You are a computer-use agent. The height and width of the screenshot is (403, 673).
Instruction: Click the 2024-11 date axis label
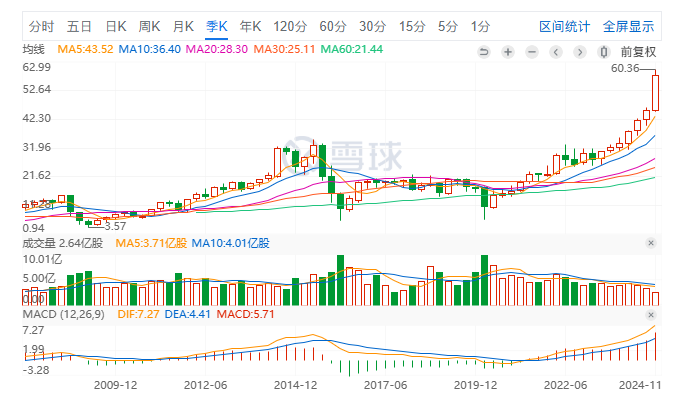pos(640,385)
